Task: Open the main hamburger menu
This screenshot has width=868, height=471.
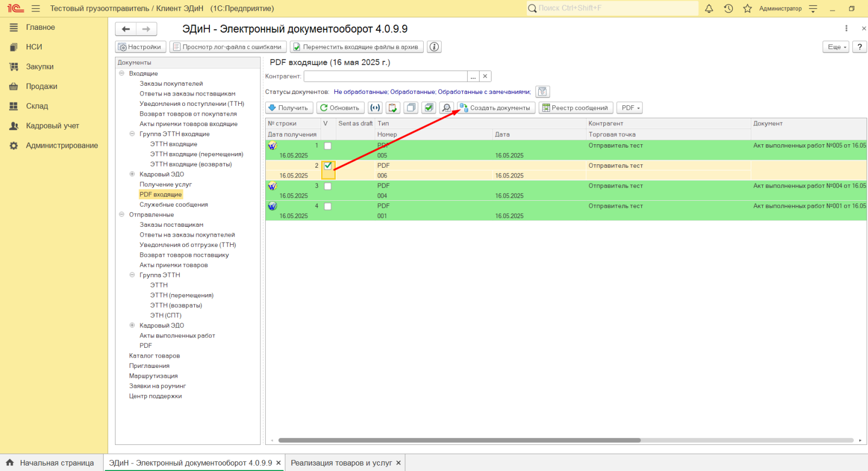Action: 36,8
